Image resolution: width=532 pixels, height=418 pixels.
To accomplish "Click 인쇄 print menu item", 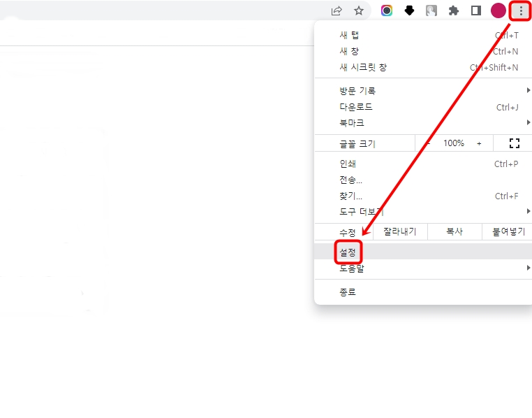I will pos(423,164).
